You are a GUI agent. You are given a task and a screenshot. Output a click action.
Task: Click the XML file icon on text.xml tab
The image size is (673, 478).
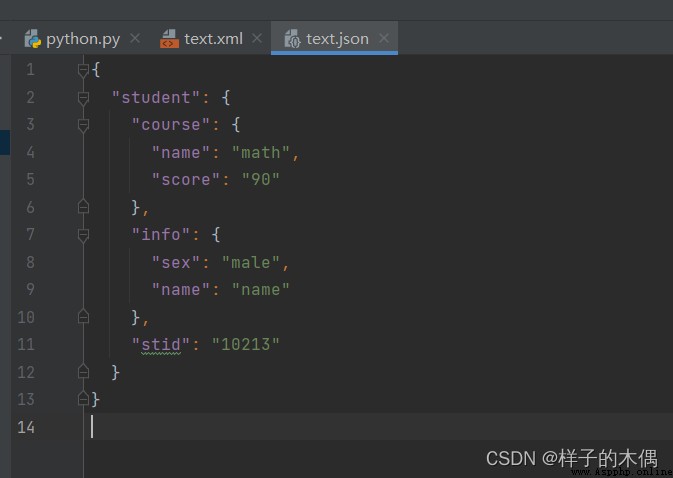170,39
